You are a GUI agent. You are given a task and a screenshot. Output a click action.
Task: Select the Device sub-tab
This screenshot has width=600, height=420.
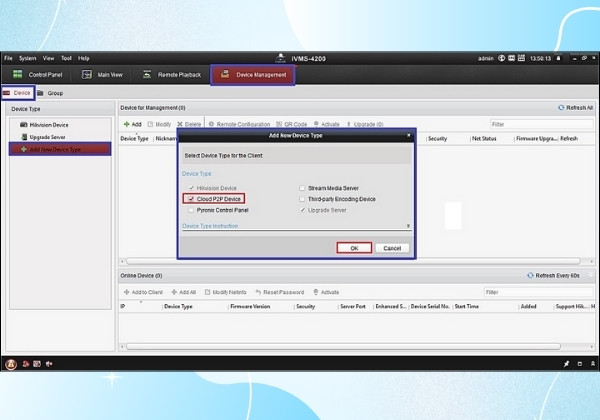18,93
